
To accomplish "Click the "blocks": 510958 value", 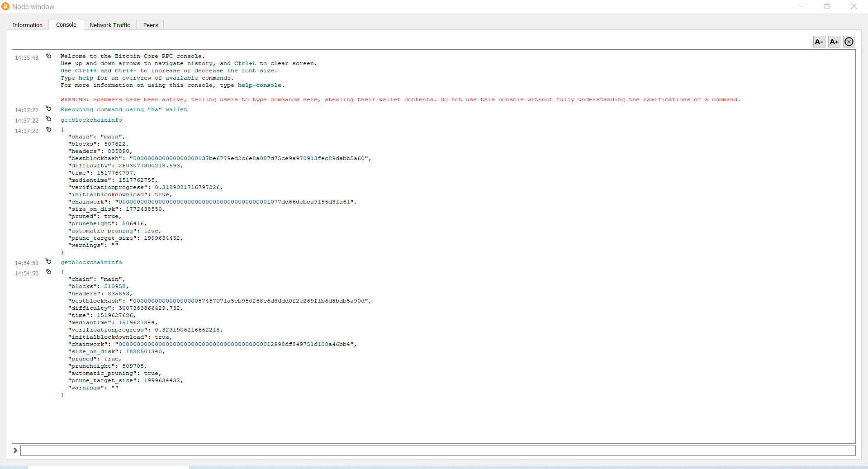I will pyautogui.click(x=115, y=286).
